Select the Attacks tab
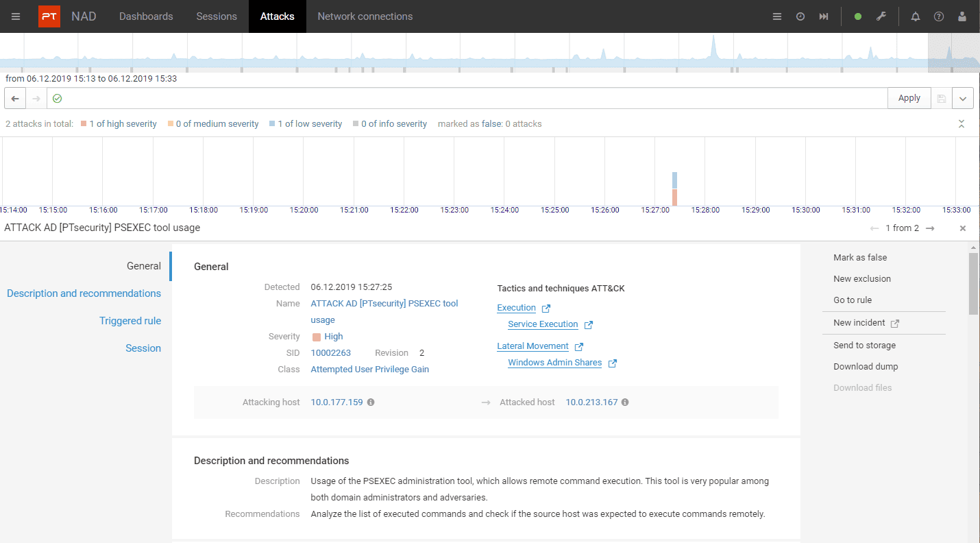980x543 pixels. click(x=278, y=16)
